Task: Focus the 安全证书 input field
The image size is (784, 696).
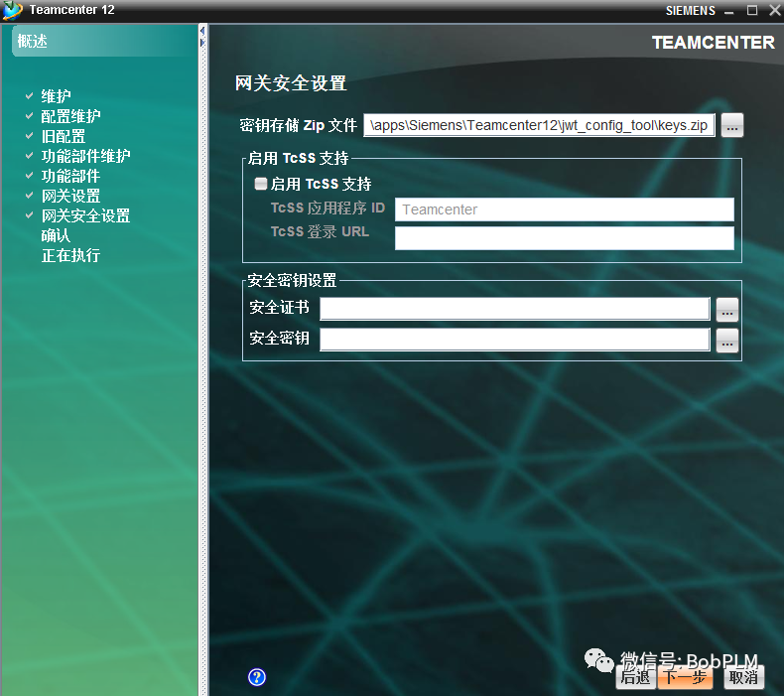Action: 515,309
